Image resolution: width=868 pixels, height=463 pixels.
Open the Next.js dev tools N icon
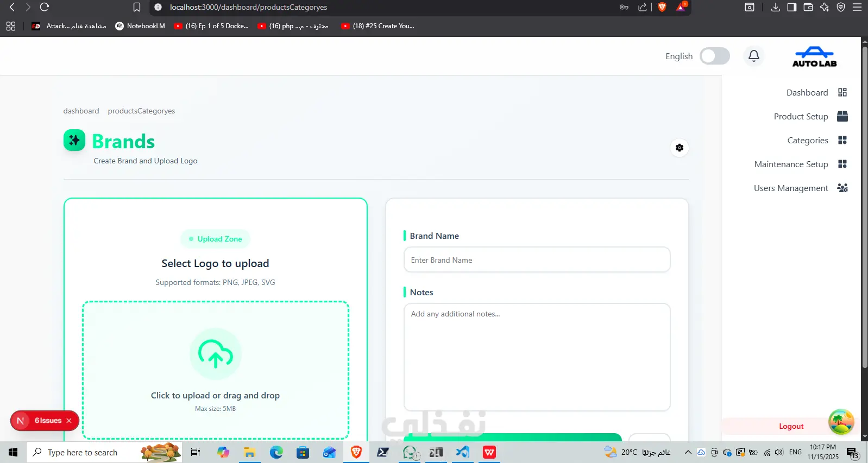pyautogui.click(x=21, y=421)
